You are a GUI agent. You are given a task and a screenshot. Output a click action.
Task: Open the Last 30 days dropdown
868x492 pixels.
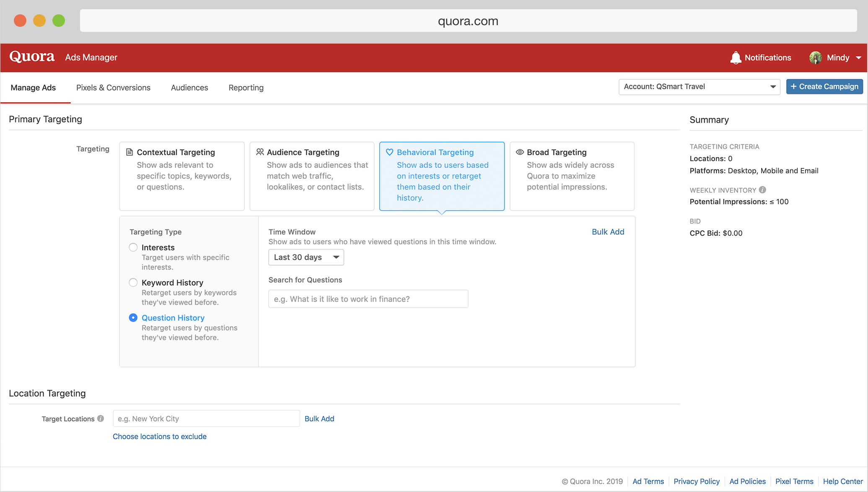click(x=306, y=257)
